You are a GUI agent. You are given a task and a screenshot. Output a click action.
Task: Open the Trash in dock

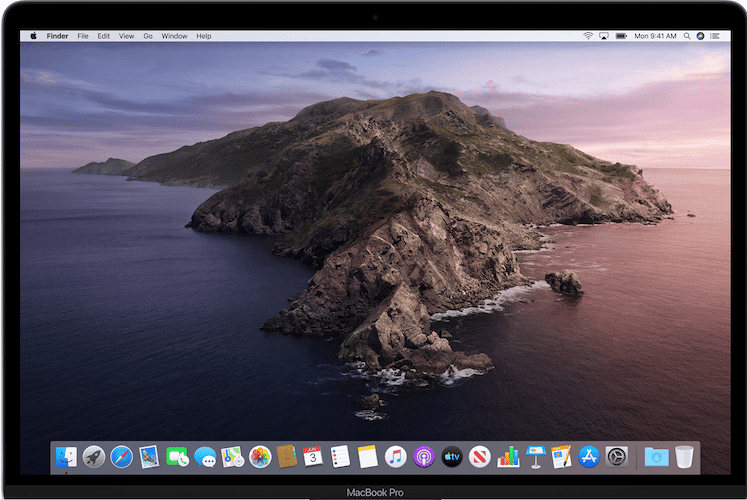pos(684,457)
